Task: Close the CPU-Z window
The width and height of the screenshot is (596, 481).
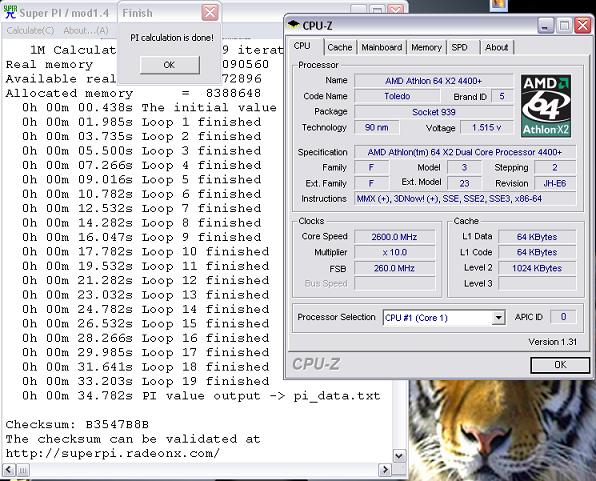Action: point(583,26)
